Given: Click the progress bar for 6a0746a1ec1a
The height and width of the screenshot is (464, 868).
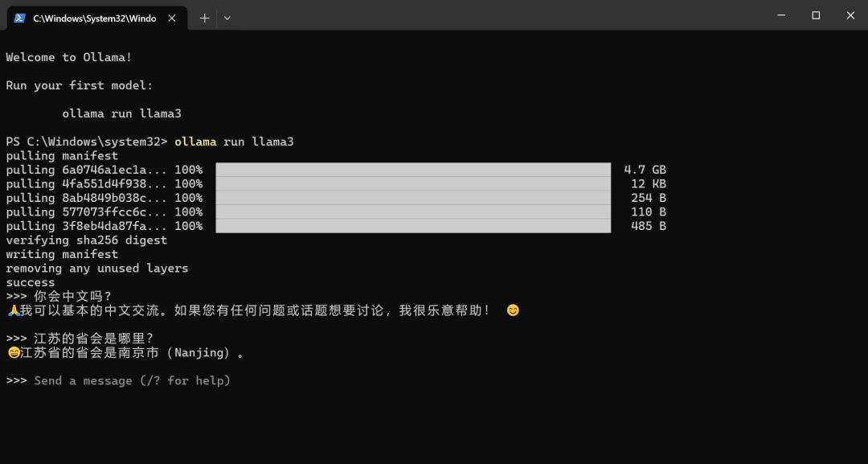Looking at the screenshot, I should pyautogui.click(x=413, y=170).
